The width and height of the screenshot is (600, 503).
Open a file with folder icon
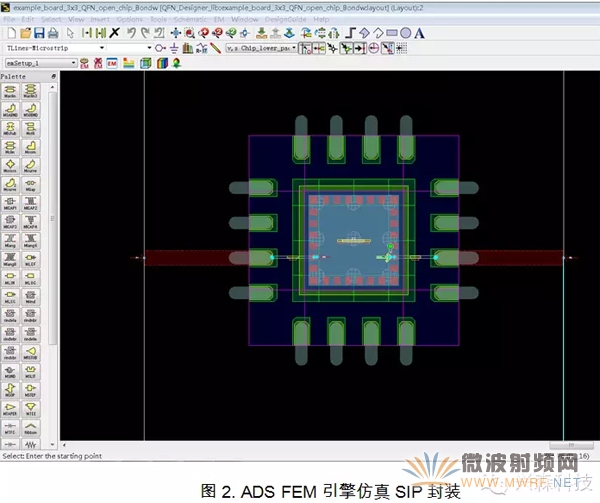click(x=26, y=33)
